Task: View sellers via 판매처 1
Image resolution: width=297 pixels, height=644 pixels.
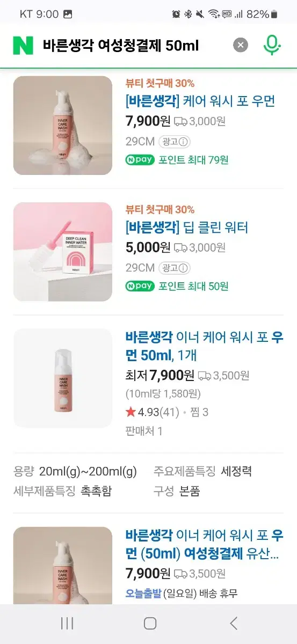Action: pos(144,430)
